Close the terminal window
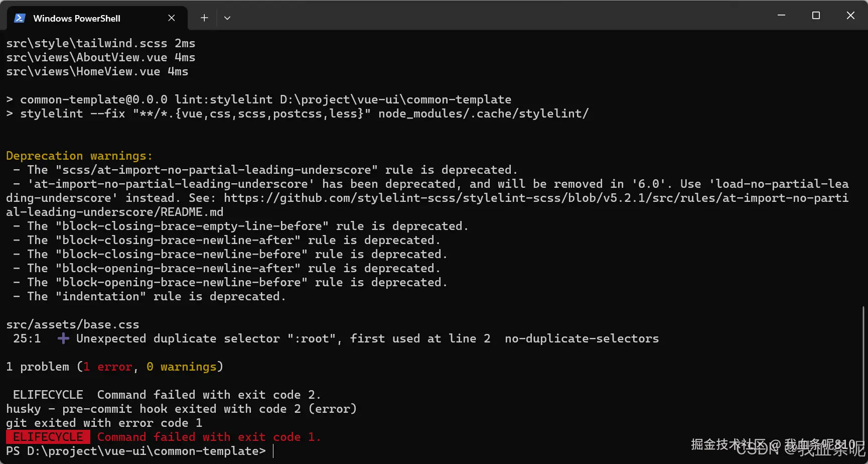This screenshot has width=868, height=464. 850,16
